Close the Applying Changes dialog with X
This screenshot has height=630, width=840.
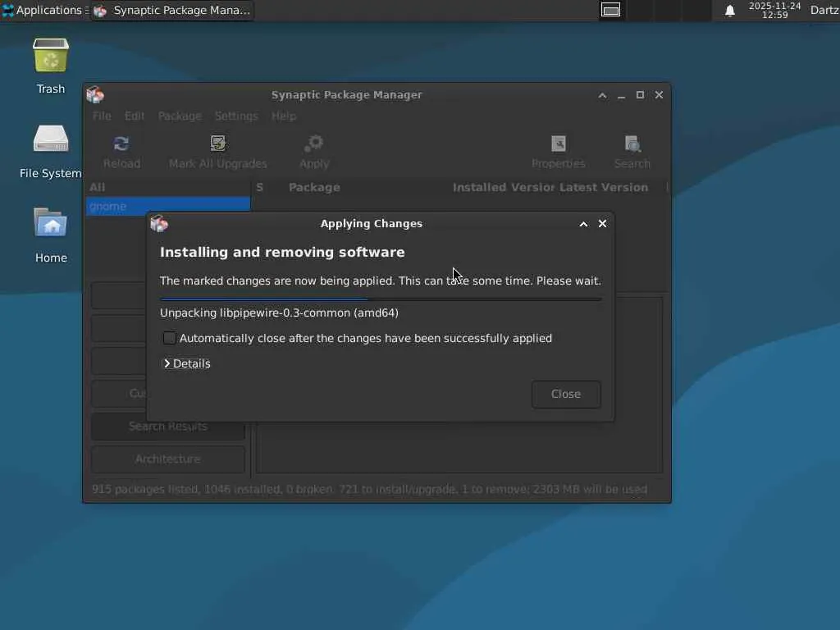[602, 223]
